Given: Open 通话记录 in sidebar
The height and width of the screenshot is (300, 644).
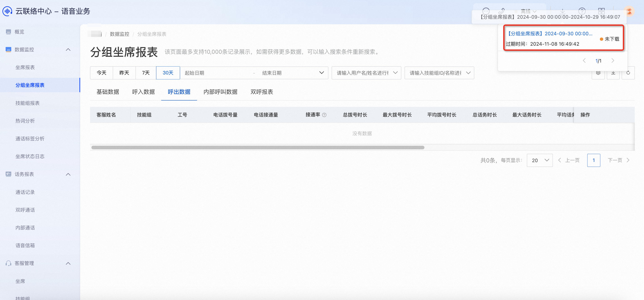Looking at the screenshot, I should (25, 192).
